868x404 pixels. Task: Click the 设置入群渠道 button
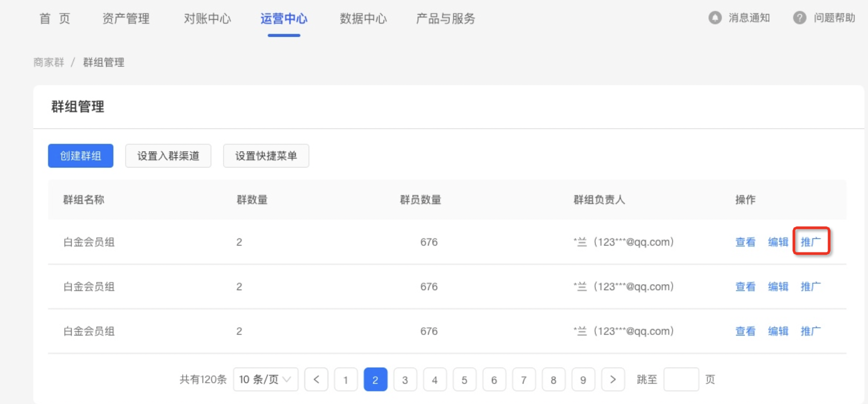point(168,156)
